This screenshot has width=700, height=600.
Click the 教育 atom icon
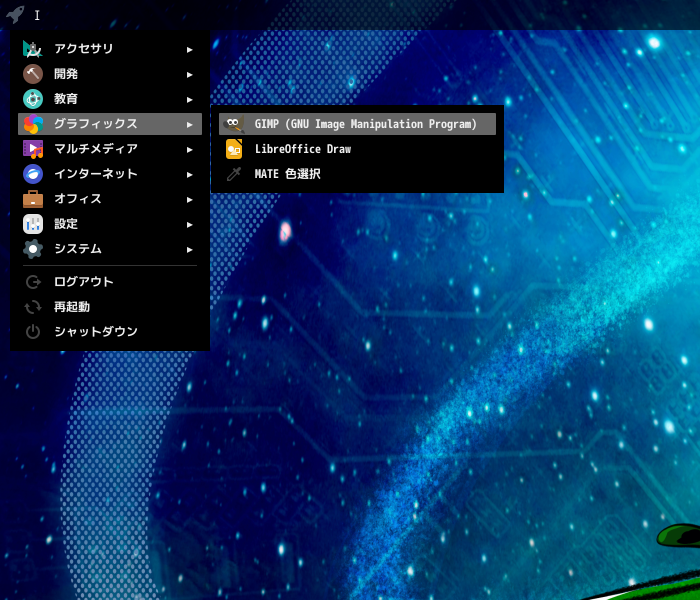point(33,99)
